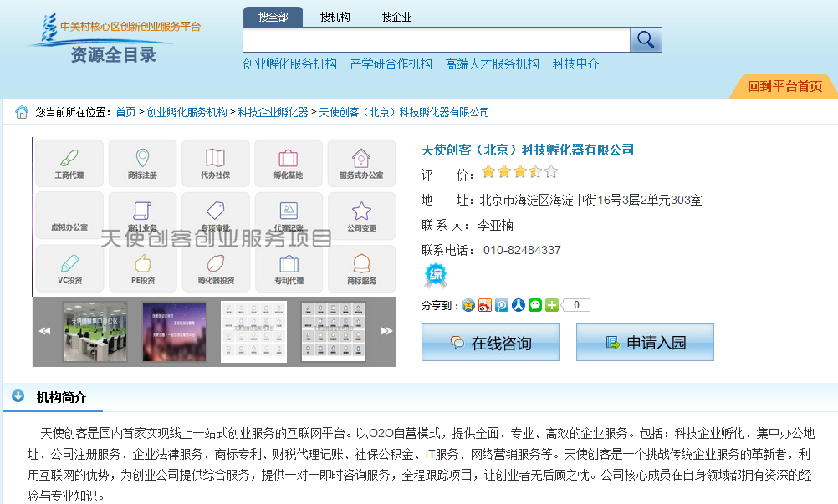Click the 首页 breadcrumb link
This screenshot has height=504, width=838.
125,112
